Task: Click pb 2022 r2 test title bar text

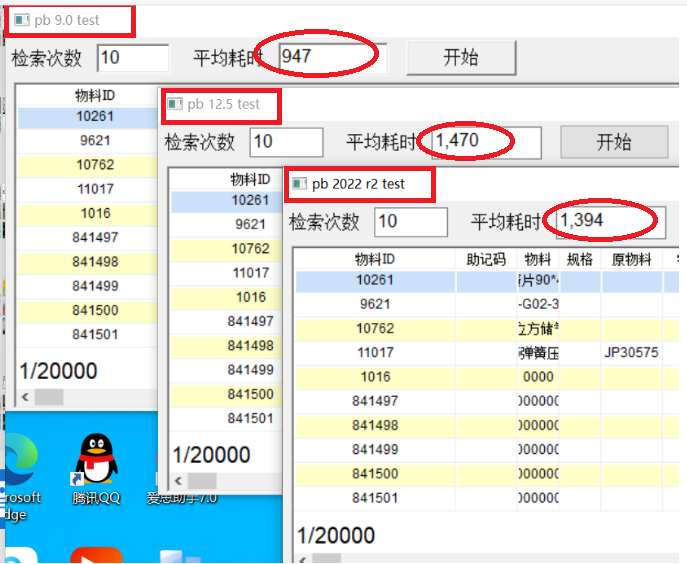Action: 358,184
